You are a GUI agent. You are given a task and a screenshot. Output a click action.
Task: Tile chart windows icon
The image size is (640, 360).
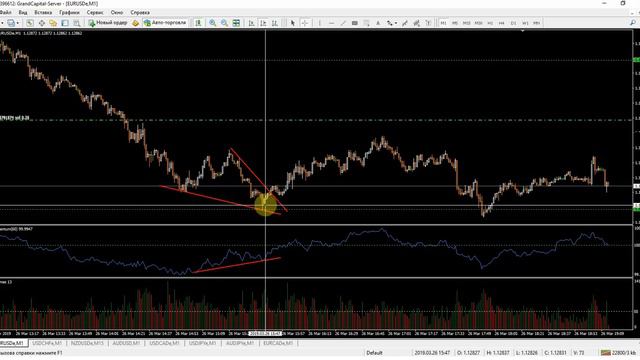click(236, 23)
